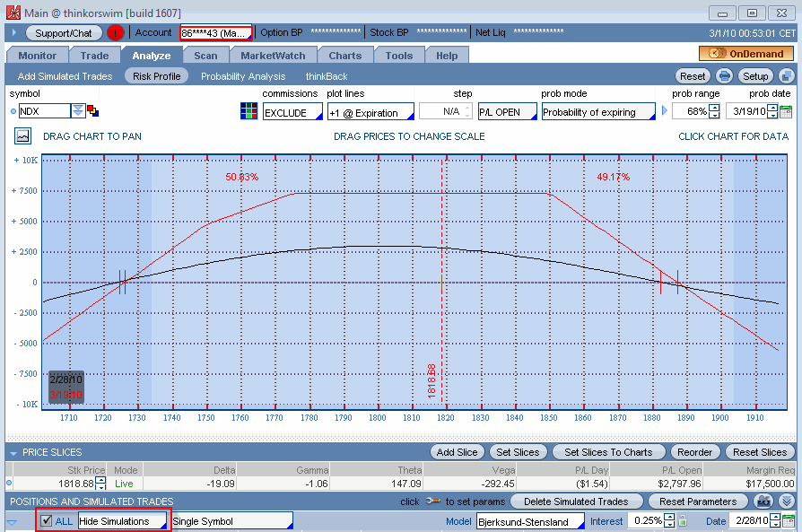Viewport: 802px width, 532px height.
Task: Click the printer icon next to Reset
Action: [724, 76]
